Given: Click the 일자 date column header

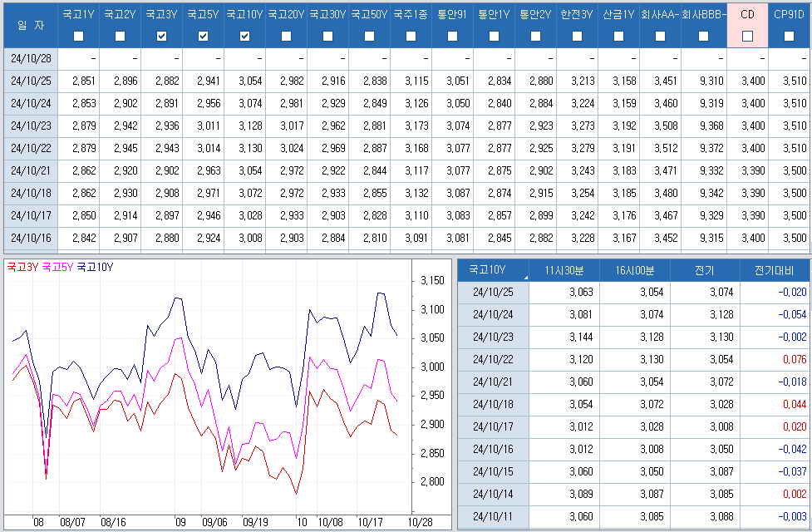Looking at the screenshot, I should tap(30, 25).
